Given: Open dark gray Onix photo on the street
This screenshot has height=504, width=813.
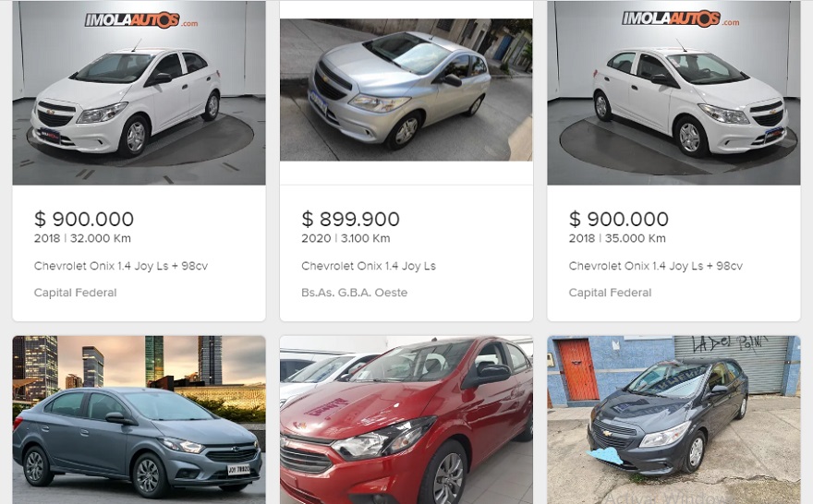Looking at the screenshot, I should click(x=673, y=420).
